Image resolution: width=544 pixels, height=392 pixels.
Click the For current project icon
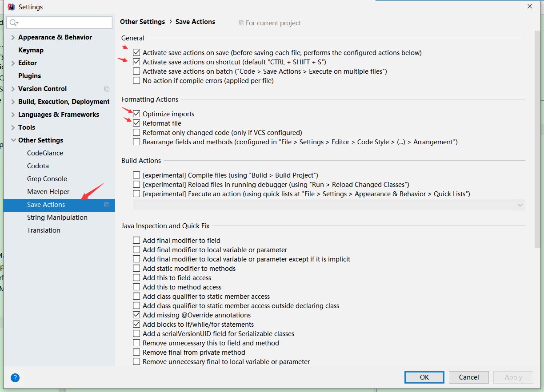click(241, 23)
